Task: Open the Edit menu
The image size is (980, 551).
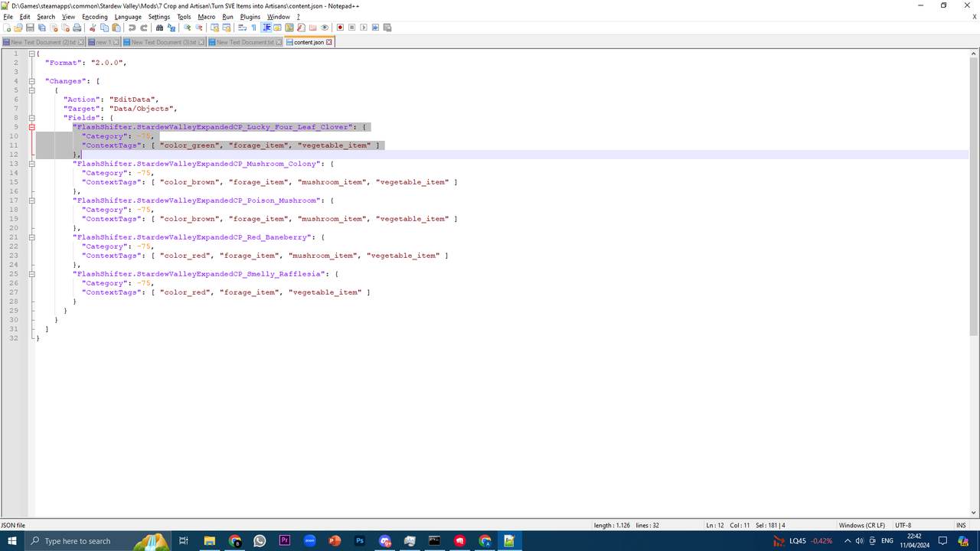Action: pyautogui.click(x=25, y=16)
